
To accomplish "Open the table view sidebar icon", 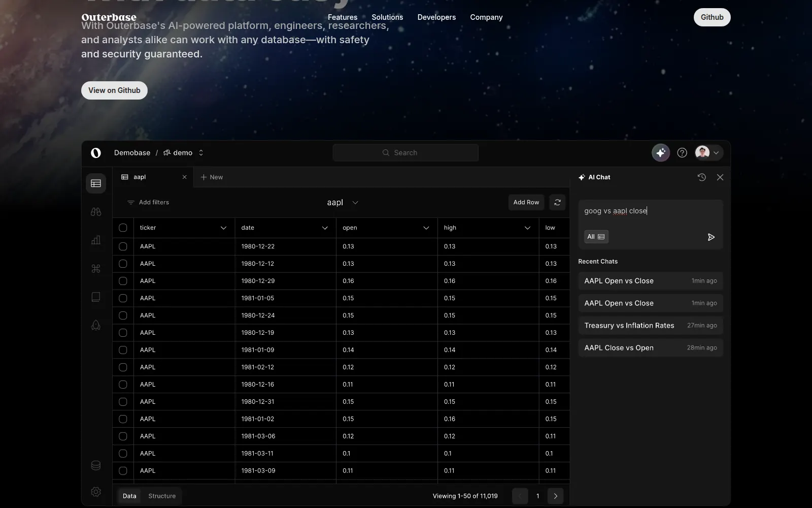I will (x=96, y=183).
